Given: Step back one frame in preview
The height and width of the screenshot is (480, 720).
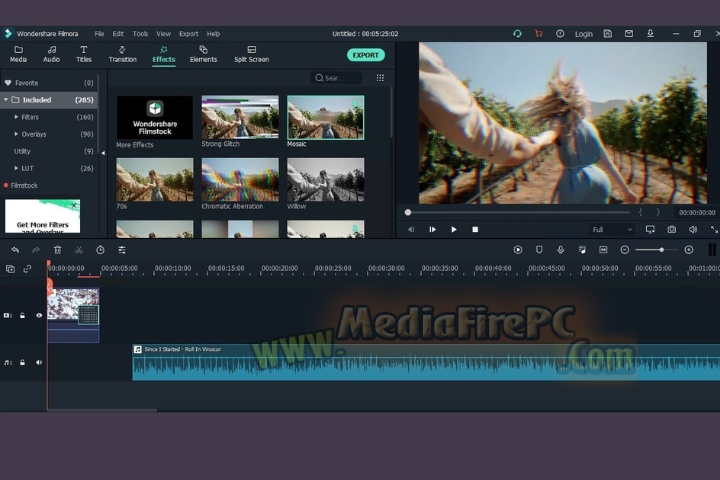Looking at the screenshot, I should [x=411, y=229].
